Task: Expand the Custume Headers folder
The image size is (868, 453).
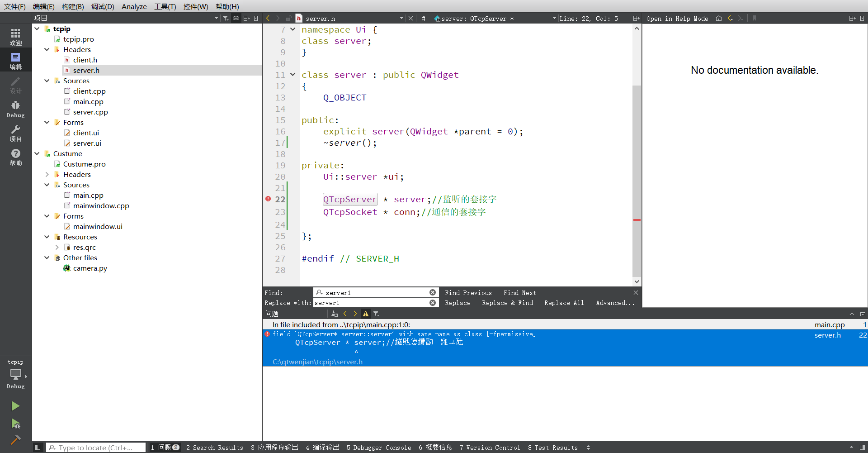Action: 47,174
